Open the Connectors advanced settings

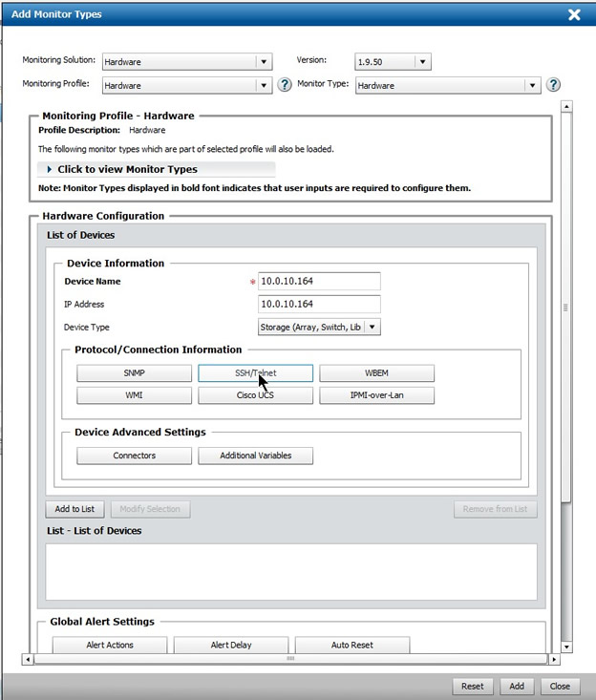[134, 456]
